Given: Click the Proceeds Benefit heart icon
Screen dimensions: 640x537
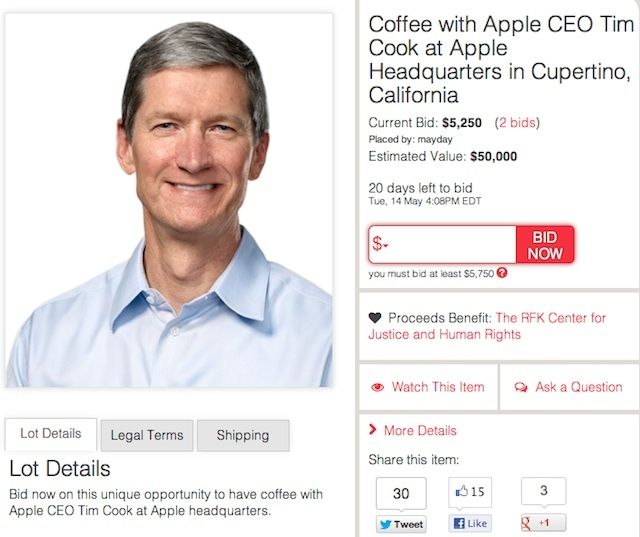Looking at the screenshot, I should (375, 318).
